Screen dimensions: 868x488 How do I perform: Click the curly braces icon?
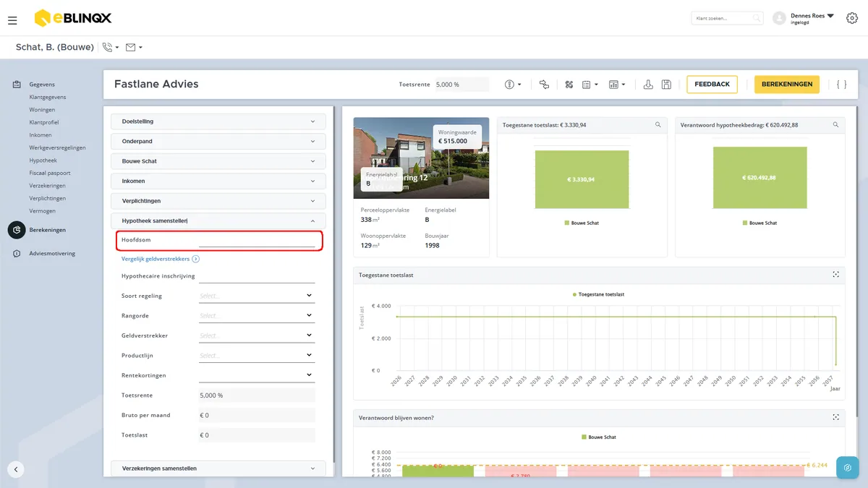click(841, 85)
